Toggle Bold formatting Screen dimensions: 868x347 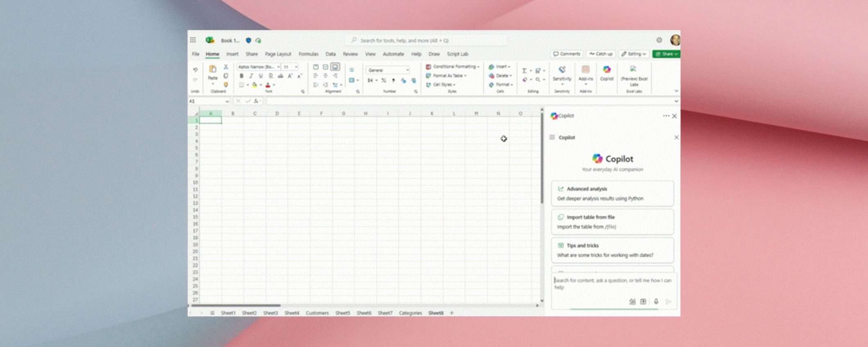pos(242,76)
